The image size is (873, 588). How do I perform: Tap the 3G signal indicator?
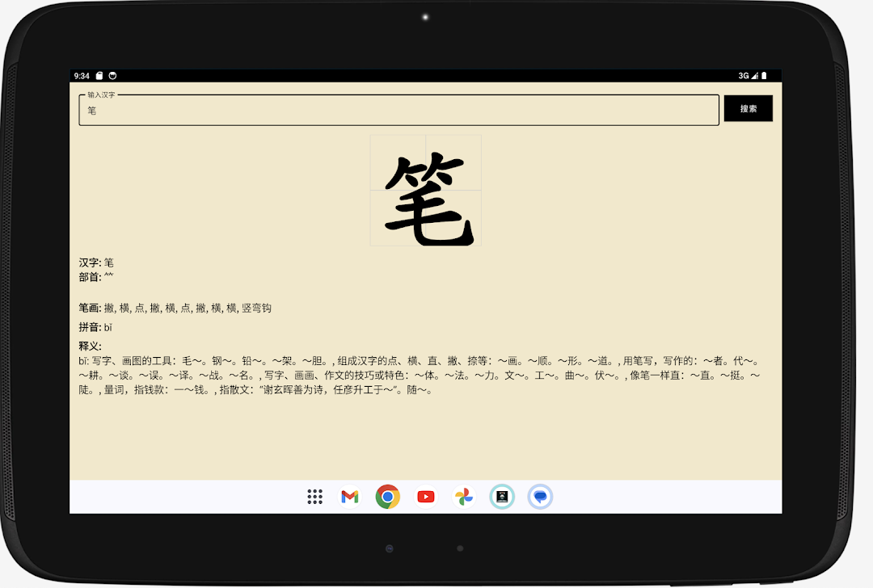pos(748,76)
